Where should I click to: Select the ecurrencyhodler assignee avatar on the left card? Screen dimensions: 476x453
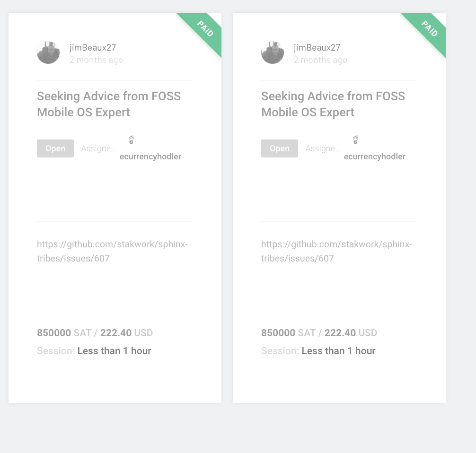pos(131,139)
